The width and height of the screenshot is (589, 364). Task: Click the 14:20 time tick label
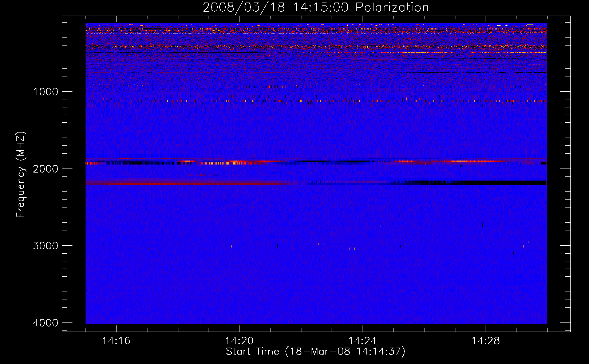tap(239, 341)
